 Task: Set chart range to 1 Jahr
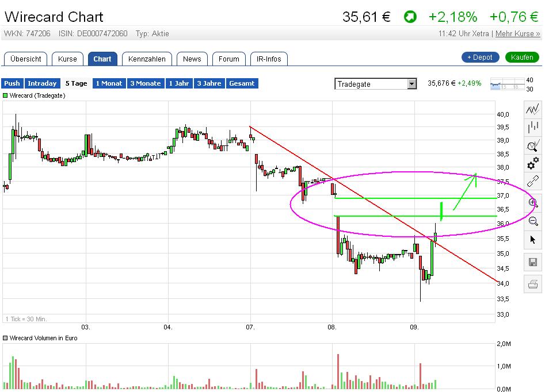(179, 83)
